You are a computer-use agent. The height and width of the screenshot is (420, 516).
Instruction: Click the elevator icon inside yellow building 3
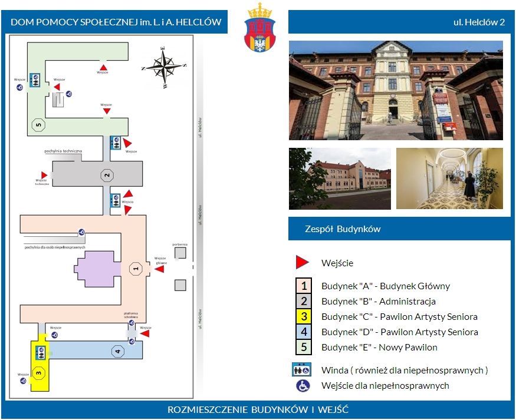(x=42, y=353)
